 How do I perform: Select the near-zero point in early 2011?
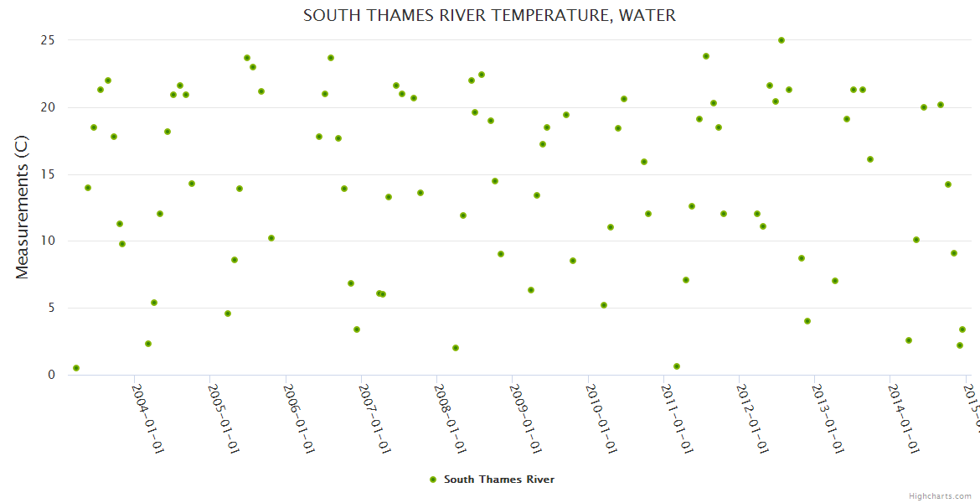tap(677, 366)
